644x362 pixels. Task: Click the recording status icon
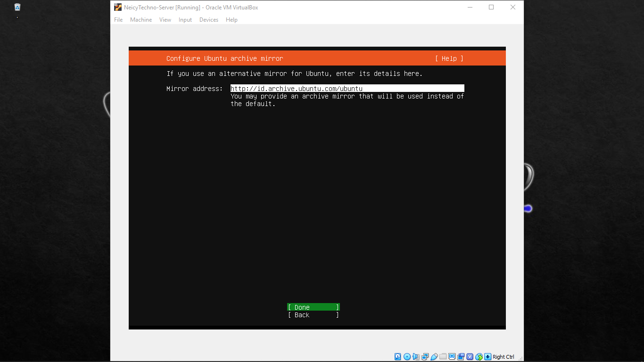pos(461,357)
